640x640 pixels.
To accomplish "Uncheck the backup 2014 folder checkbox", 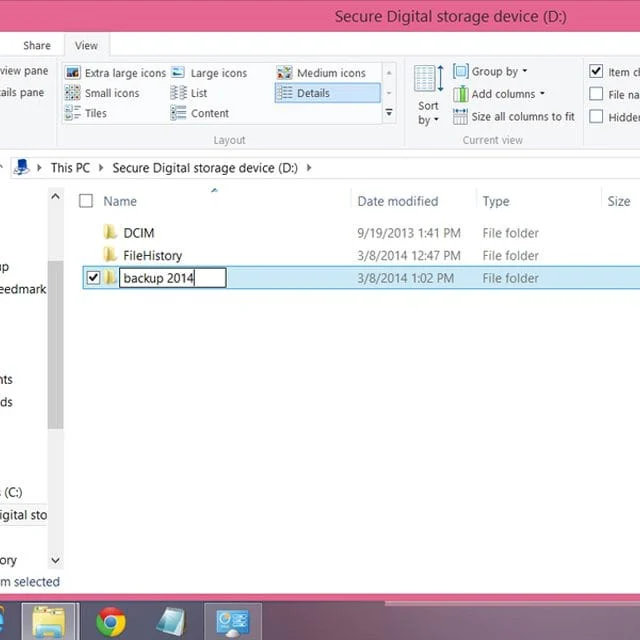I will click(93, 278).
